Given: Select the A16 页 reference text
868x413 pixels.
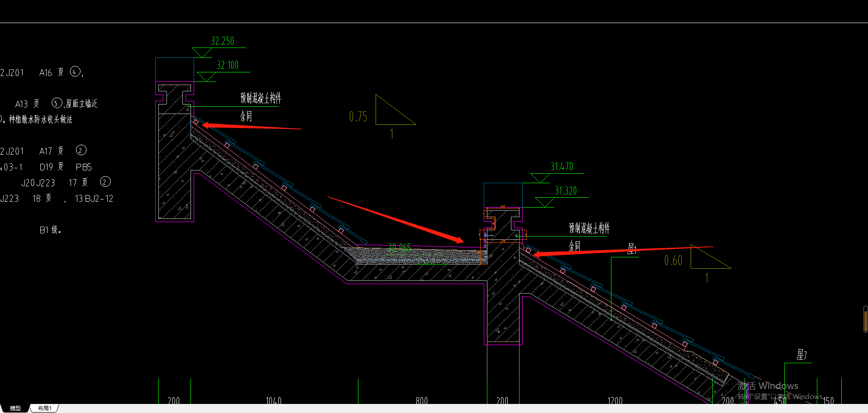Looking at the screenshot, I should [x=52, y=72].
